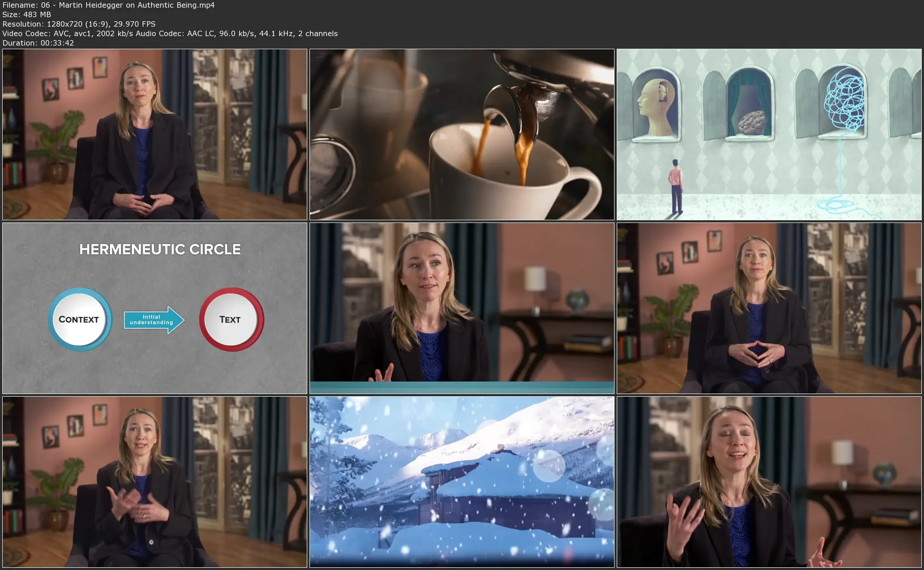Click the Filename text line
Image resolution: width=924 pixels, height=570 pixels.
point(108,5)
